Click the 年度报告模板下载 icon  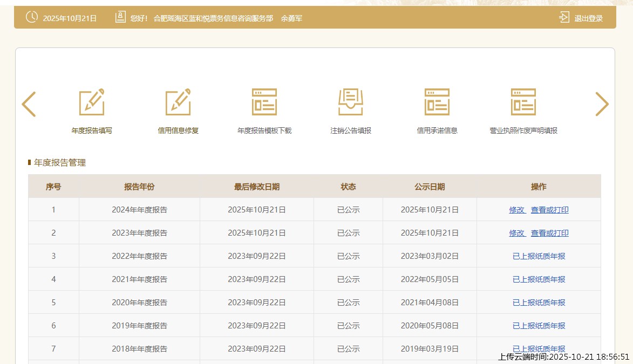pos(264,102)
